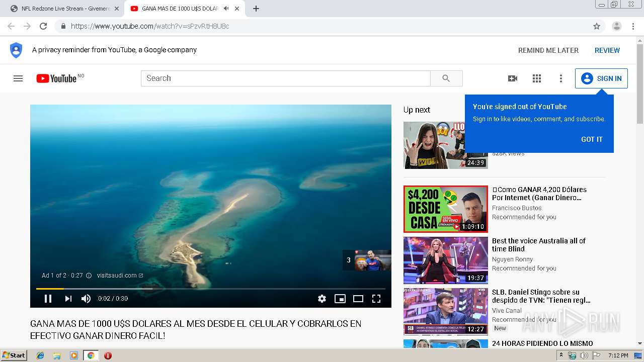Open the media player taskbar icon
The image size is (644, 362).
(x=74, y=355)
